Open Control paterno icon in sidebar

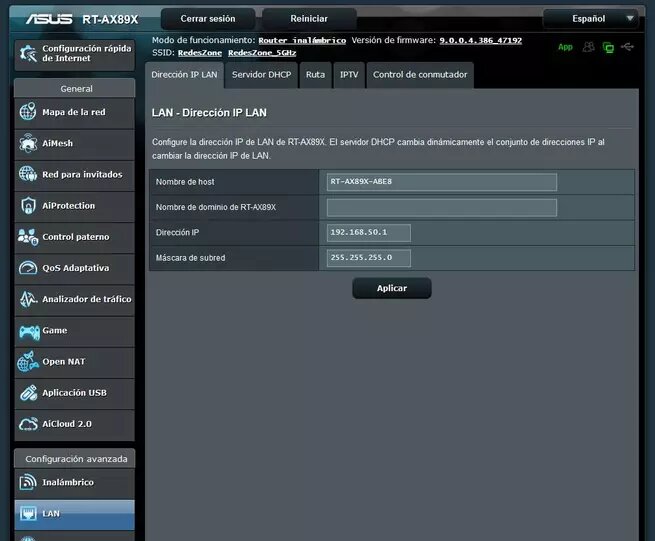27,237
